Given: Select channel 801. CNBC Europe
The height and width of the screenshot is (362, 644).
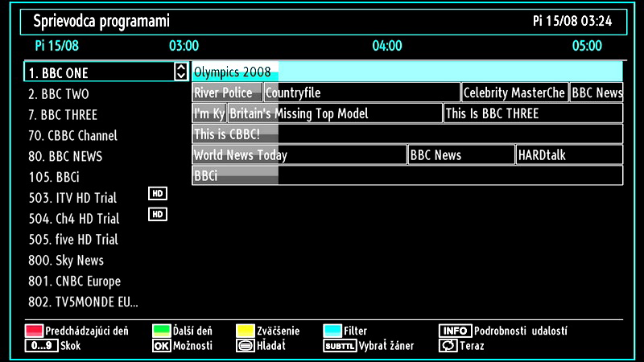Looking at the screenshot, I should tap(75, 282).
